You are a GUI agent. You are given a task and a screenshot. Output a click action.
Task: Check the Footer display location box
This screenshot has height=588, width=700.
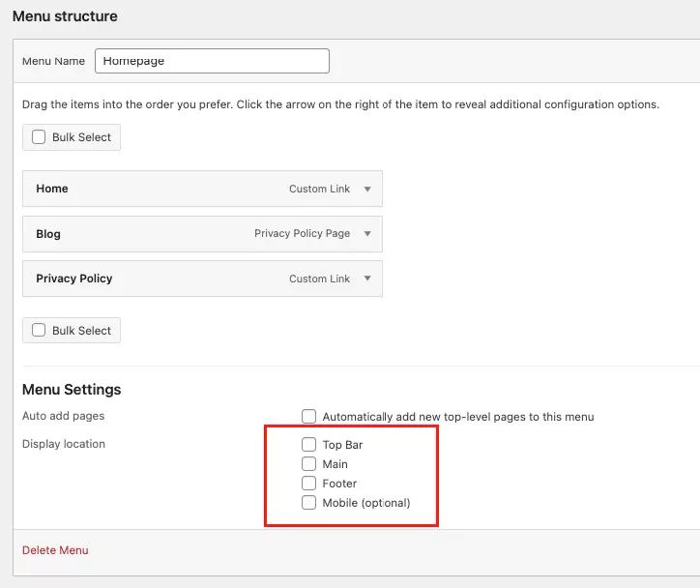[x=308, y=484]
